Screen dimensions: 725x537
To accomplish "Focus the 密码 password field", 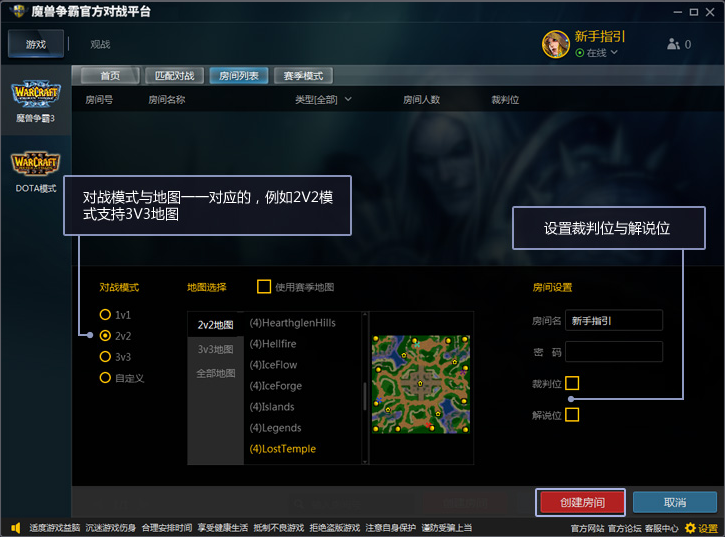I will (614, 352).
